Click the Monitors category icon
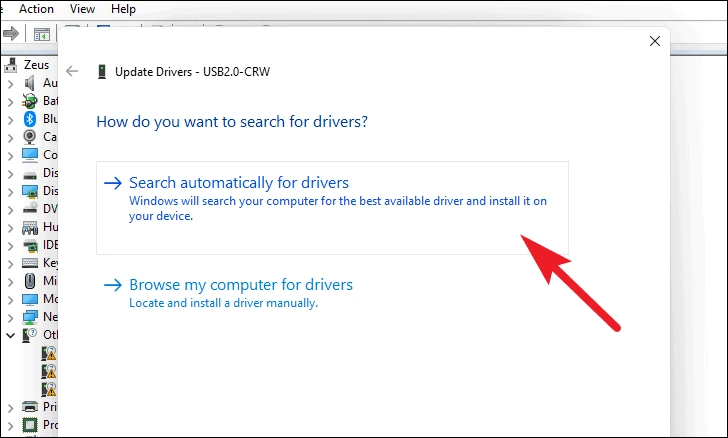728x438 pixels. click(x=30, y=299)
